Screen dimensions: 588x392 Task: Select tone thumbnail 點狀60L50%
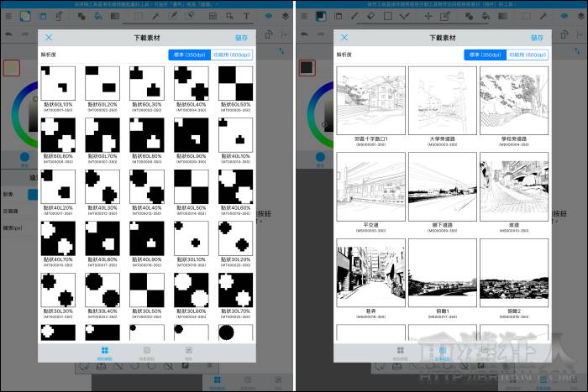235,84
